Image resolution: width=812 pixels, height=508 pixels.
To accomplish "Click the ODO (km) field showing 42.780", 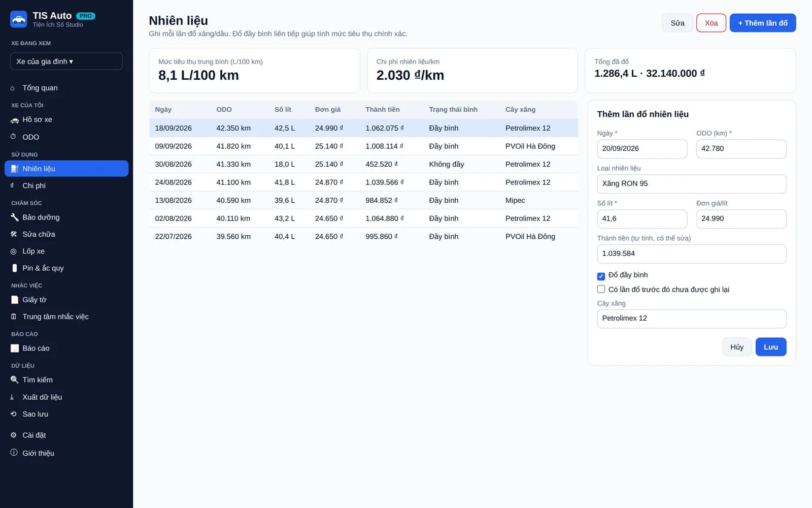I will (x=741, y=149).
